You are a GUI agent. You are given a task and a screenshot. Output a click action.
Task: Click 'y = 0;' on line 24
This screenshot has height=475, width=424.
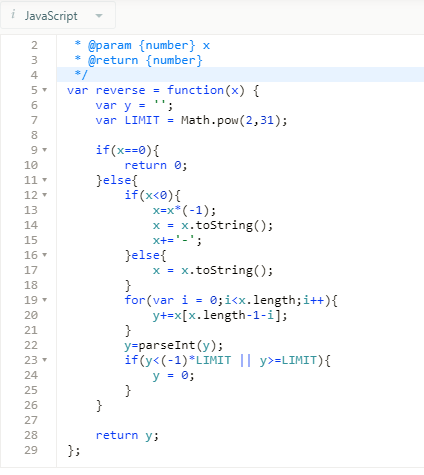click(x=173, y=376)
